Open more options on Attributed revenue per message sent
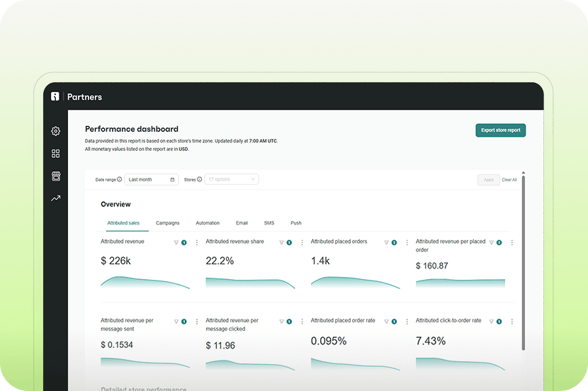The width and height of the screenshot is (588, 391). point(197,321)
